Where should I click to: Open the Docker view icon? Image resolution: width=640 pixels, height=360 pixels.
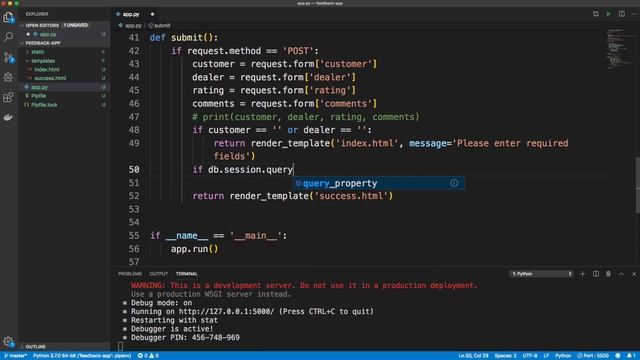click(x=8, y=117)
